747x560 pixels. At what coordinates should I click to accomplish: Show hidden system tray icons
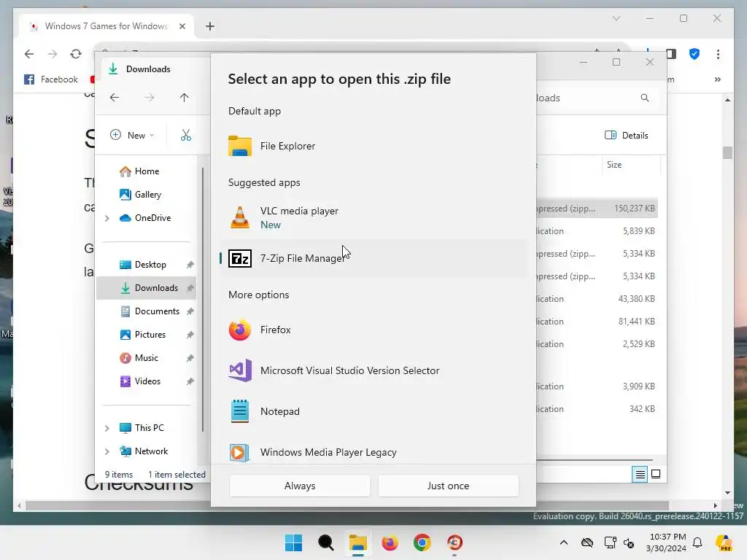(564, 542)
